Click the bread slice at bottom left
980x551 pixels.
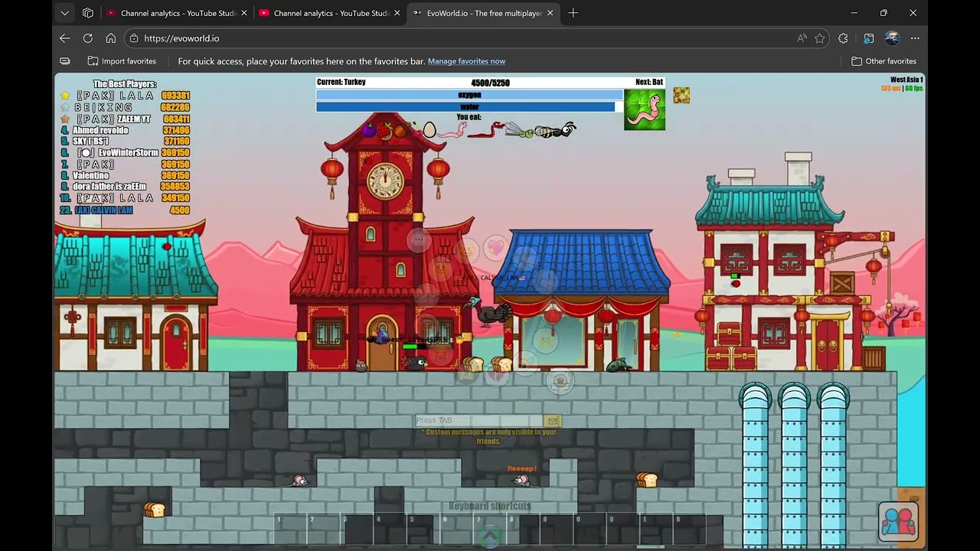pos(155,510)
